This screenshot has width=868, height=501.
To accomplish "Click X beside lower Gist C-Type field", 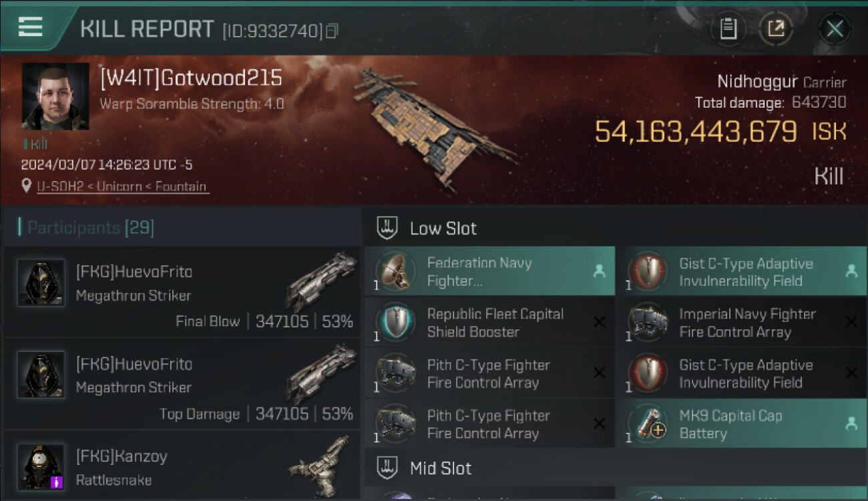I will tap(851, 373).
